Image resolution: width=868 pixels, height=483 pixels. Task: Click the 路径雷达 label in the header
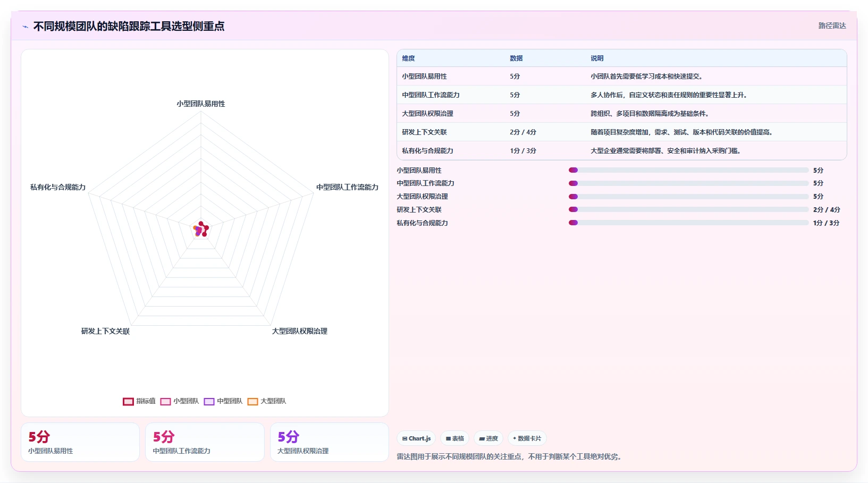tap(832, 26)
